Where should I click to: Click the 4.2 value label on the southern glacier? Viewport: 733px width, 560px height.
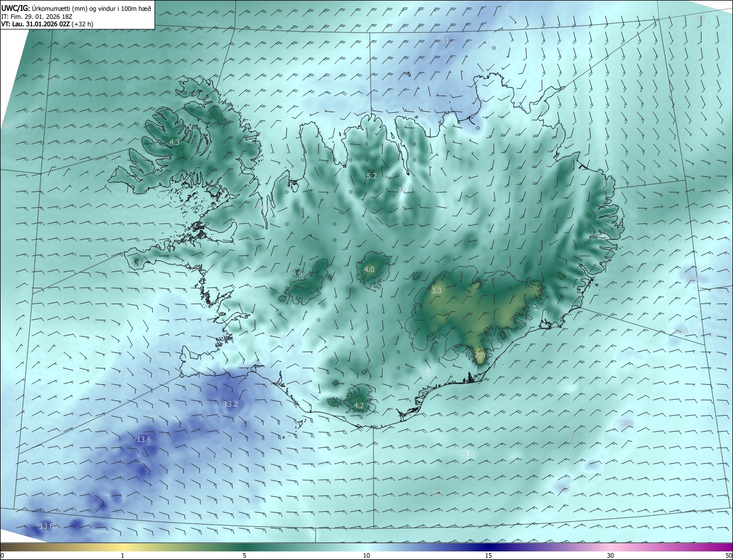tap(359, 405)
